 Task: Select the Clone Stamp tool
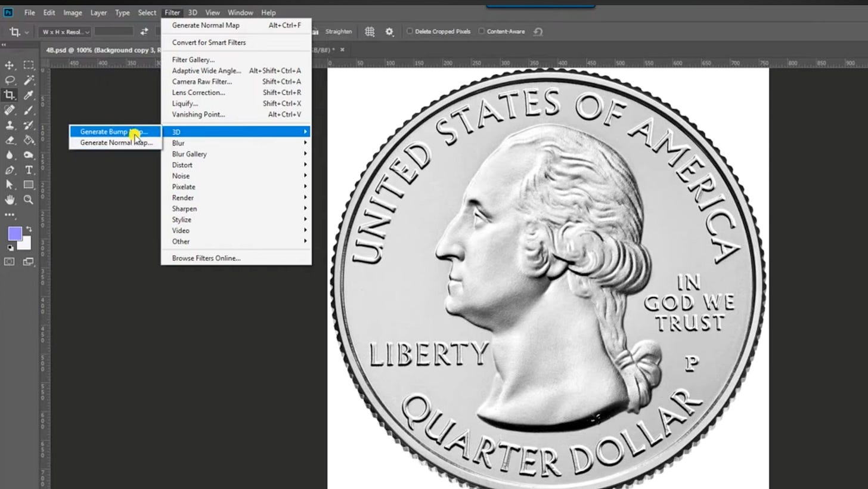9,125
